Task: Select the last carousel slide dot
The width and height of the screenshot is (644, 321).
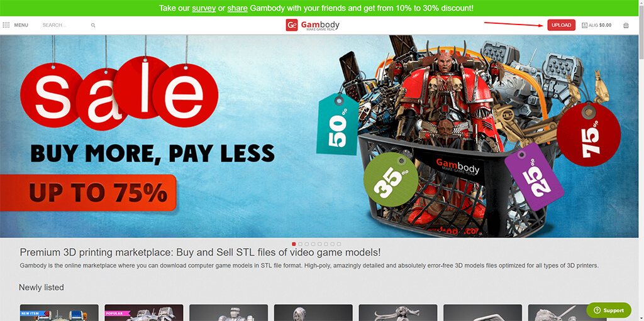Action: click(339, 244)
